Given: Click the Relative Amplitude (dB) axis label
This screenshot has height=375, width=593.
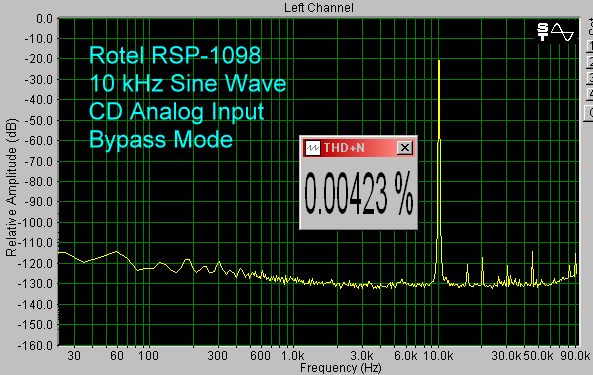Looking at the screenshot, I should [x=11, y=188].
